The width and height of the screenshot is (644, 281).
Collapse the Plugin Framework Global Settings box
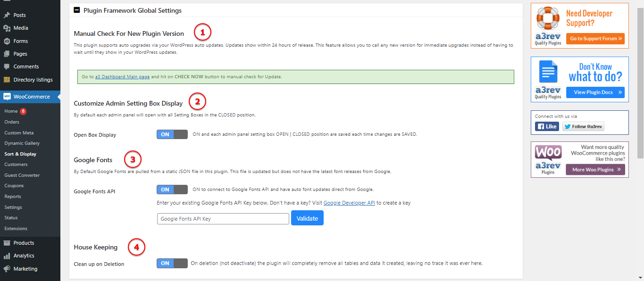pos(77,10)
